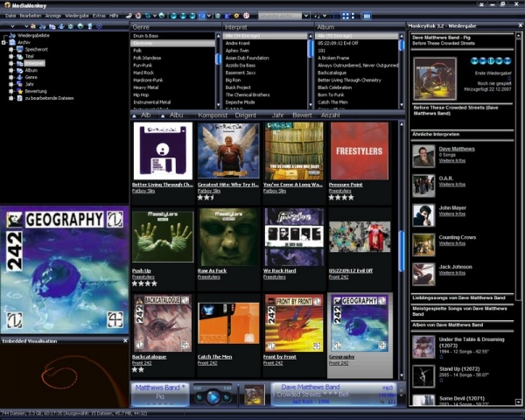Click the now playing album art in player
Screen dimensions: 525x420
[254, 395]
